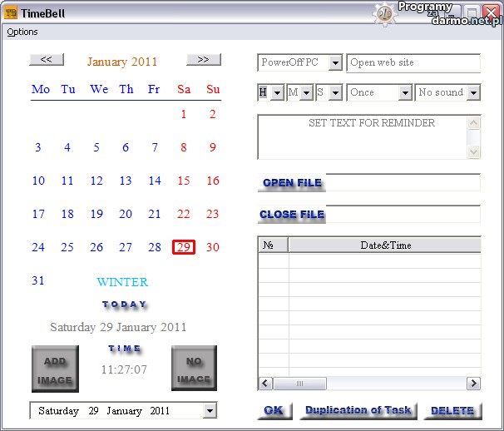The image size is (504, 431).
Task: Open the Once repeat frequency dropdown
Action: [405, 93]
